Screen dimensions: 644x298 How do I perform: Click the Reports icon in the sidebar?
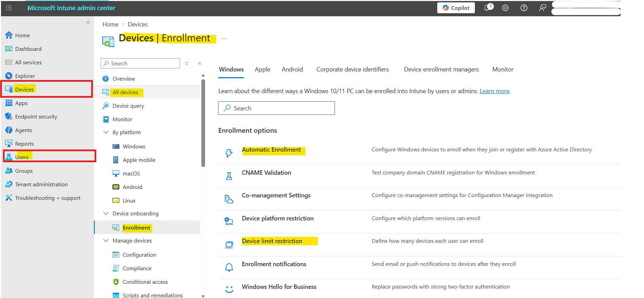[x=9, y=144]
